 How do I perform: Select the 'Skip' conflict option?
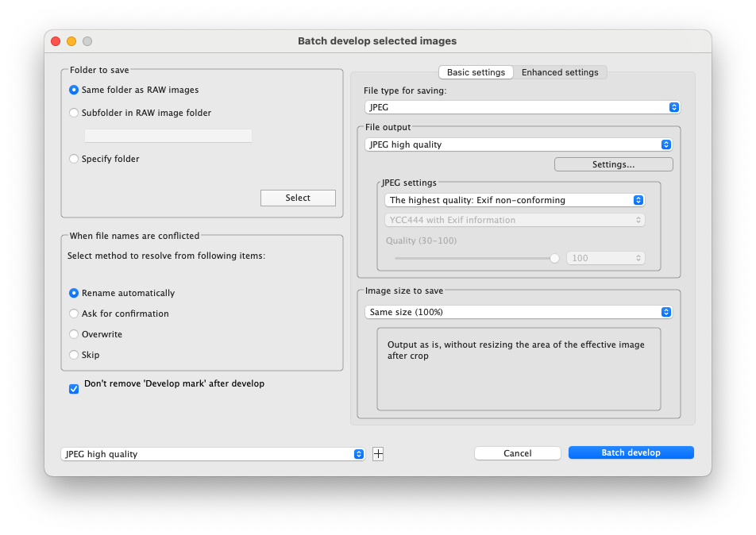pyautogui.click(x=75, y=355)
